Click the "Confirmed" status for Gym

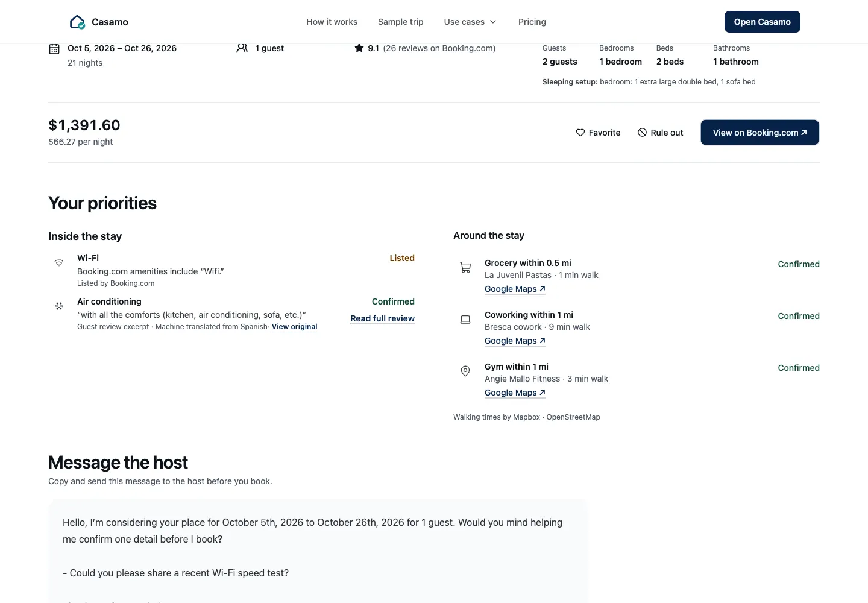coord(799,368)
